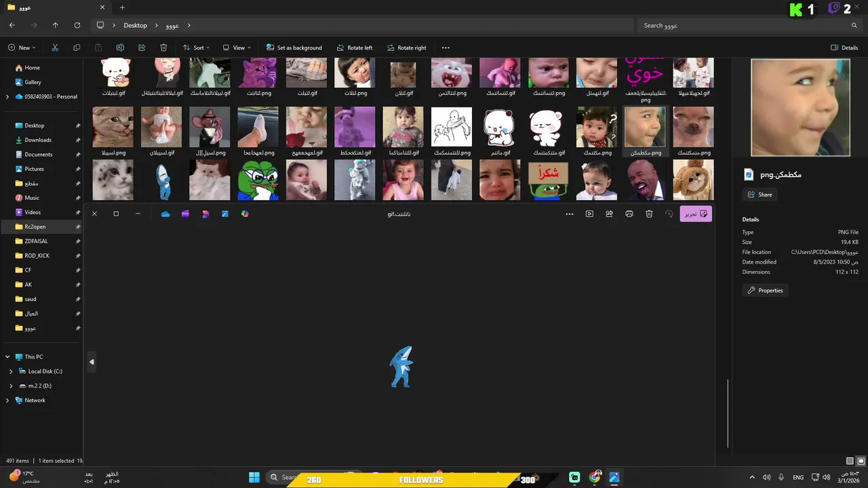Expand the Network node
The image size is (868, 488).
pos(7,401)
